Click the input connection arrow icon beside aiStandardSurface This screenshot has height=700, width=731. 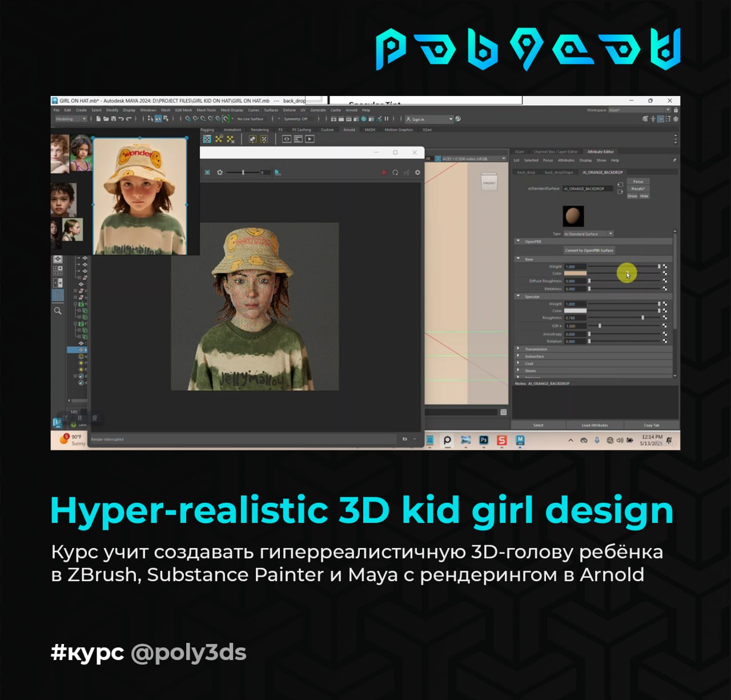[x=620, y=185]
